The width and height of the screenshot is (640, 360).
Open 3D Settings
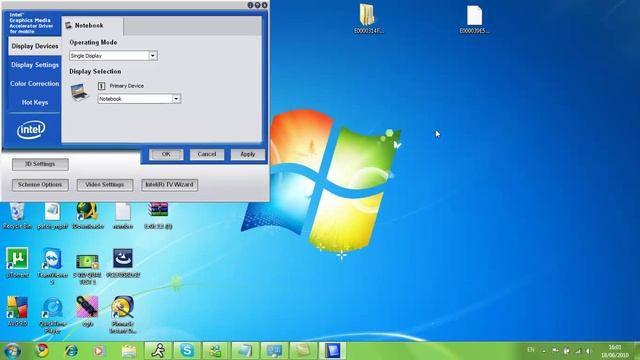(x=40, y=164)
